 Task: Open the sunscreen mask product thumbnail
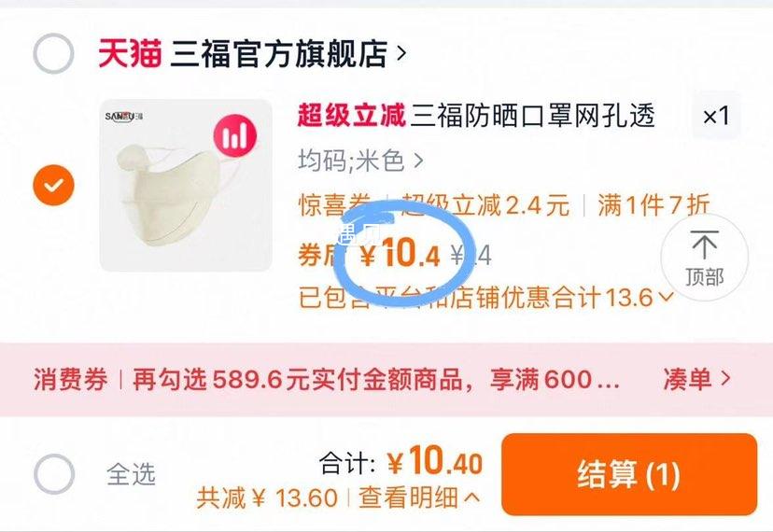click(x=186, y=186)
